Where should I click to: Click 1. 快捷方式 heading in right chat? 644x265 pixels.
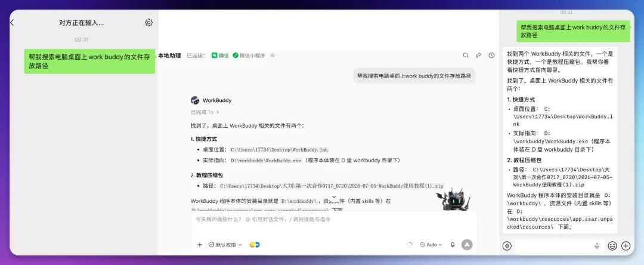click(x=521, y=100)
